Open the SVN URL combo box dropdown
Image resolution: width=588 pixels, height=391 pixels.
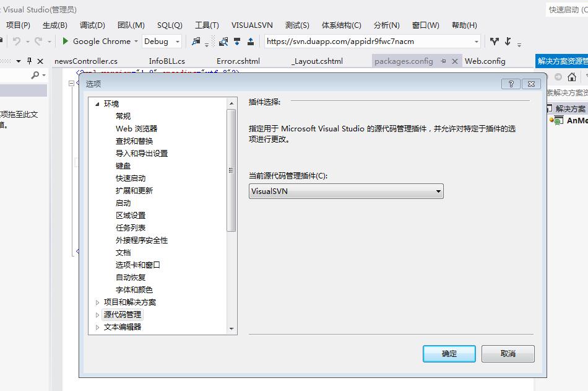pos(476,42)
